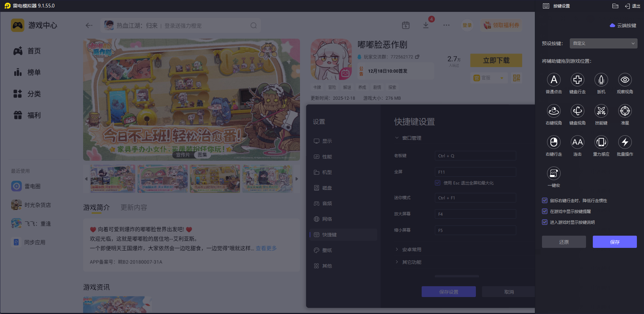This screenshot has width=644, height=314.
Task: Select the 连击 combo AA icon
Action: (578, 142)
